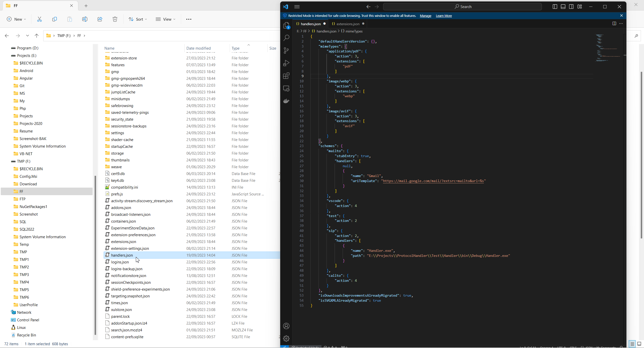Open the Docker view in activity bar
Viewport: 644px width, 348px height.
(x=286, y=101)
